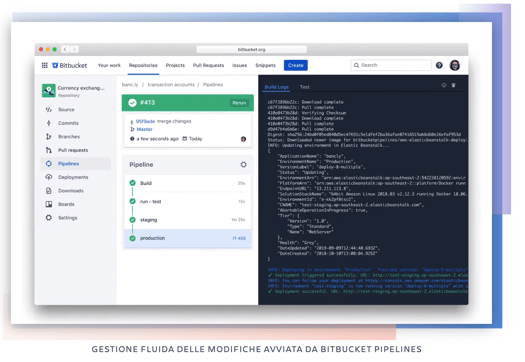Open the help question mark icon

439,65
